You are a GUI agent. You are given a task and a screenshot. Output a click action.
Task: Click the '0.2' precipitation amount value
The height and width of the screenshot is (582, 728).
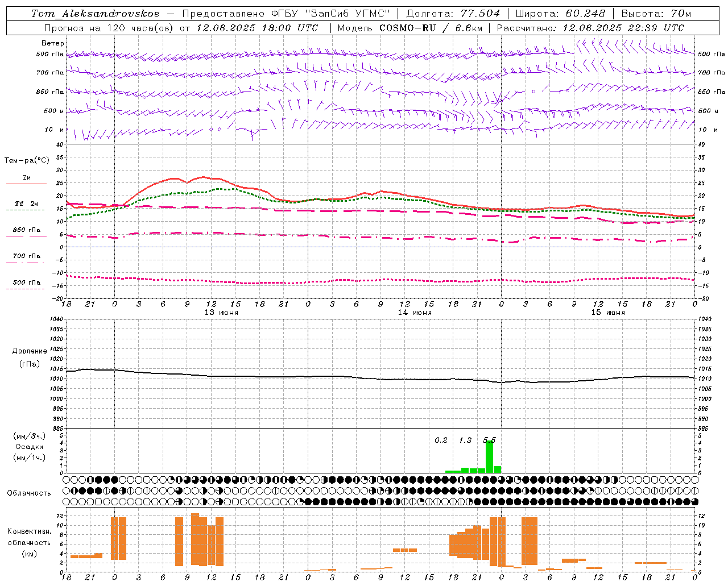(x=441, y=440)
